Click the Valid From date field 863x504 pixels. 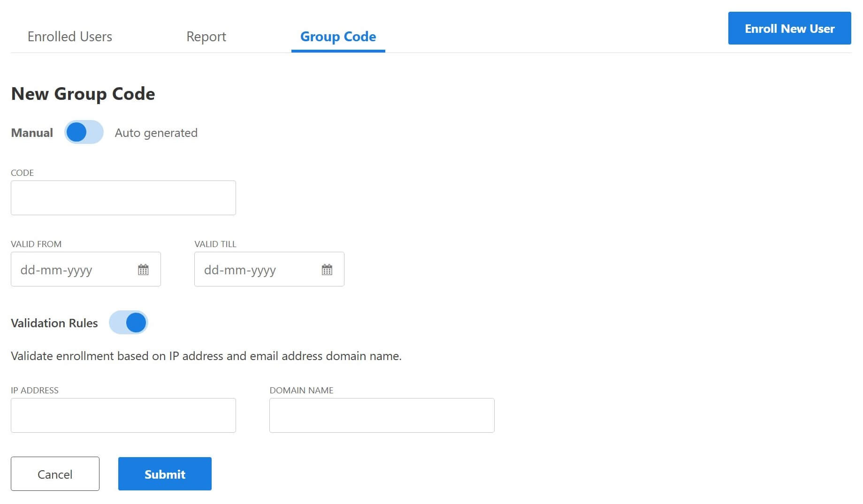70,269
